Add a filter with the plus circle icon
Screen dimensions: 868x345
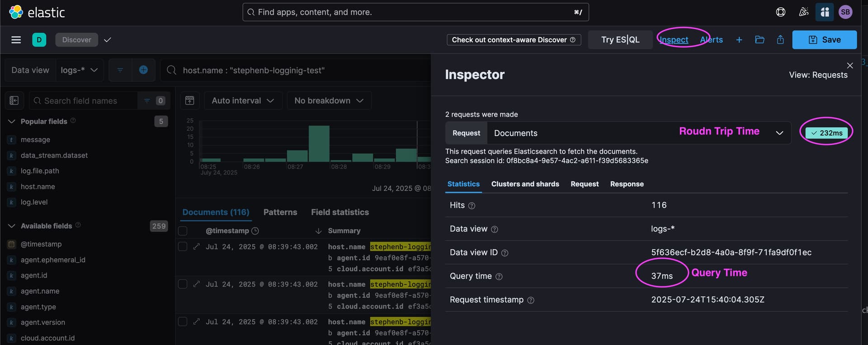pyautogui.click(x=143, y=70)
